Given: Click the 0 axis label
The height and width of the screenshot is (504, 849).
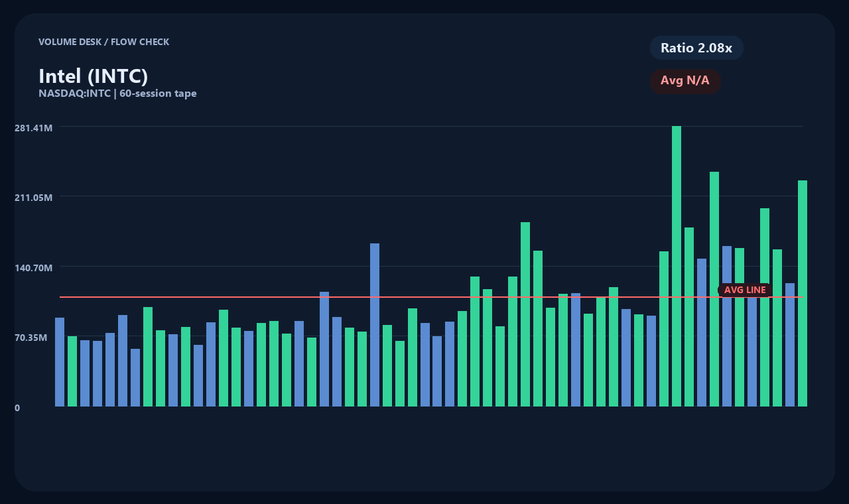Looking at the screenshot, I should click(17, 408).
